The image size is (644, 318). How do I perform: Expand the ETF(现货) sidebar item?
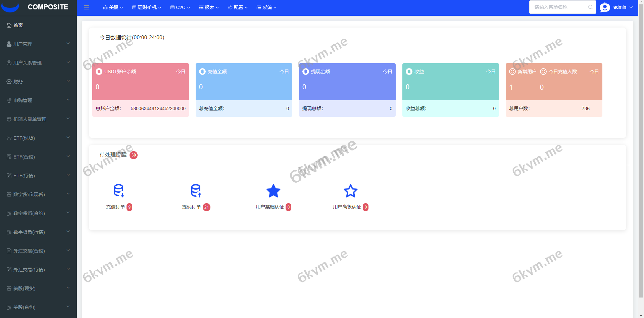pyautogui.click(x=38, y=138)
